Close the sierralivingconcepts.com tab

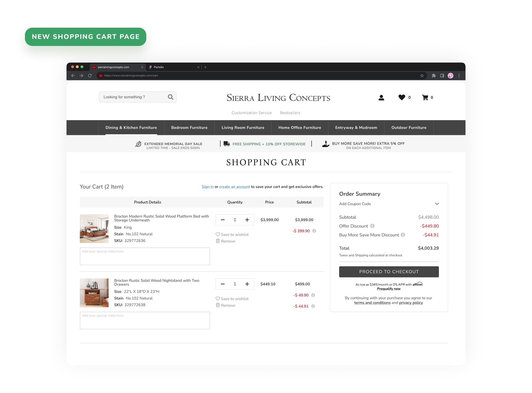click(x=142, y=67)
